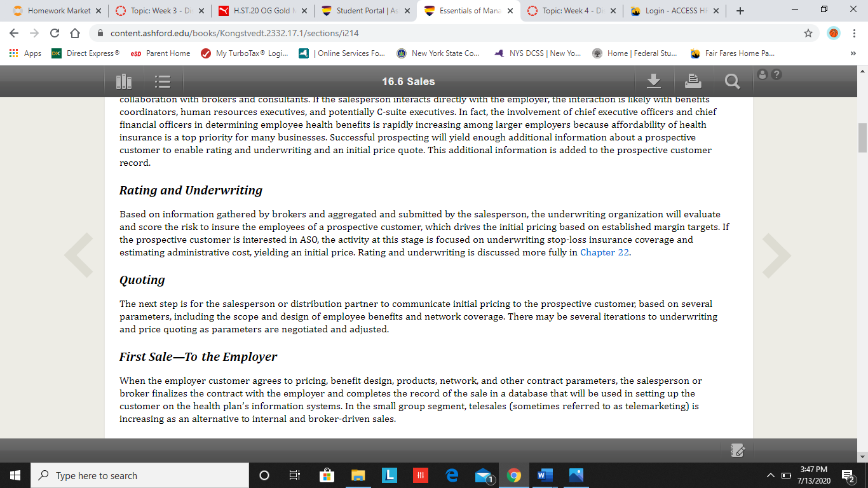
Task: Click the address bar URL field
Action: [445, 33]
